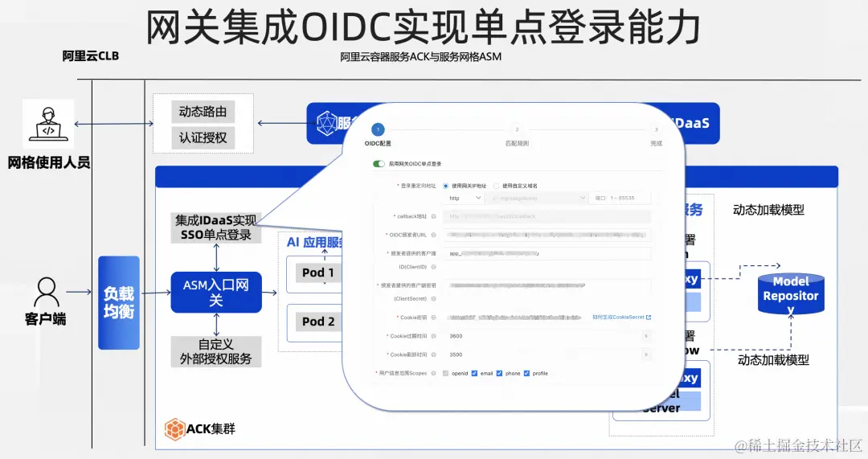The width and height of the screenshot is (868, 459).
Task: Click the 自定义外部授权服务 box
Action: pos(216,351)
